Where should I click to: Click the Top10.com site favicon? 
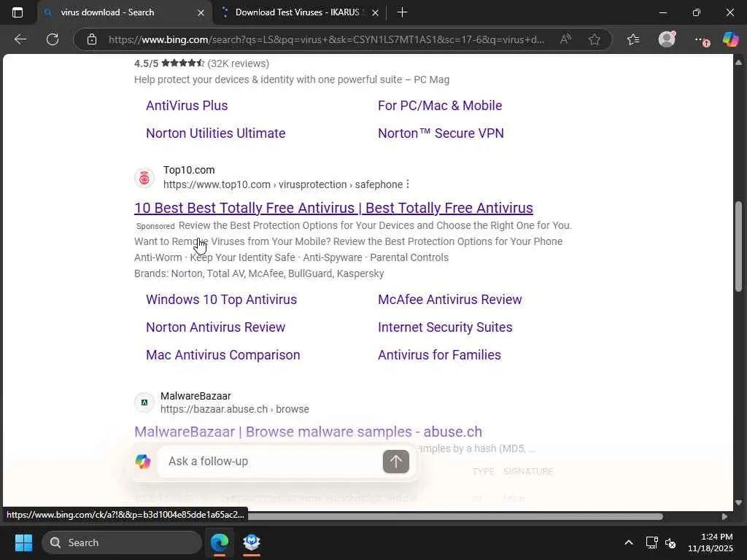[144, 178]
